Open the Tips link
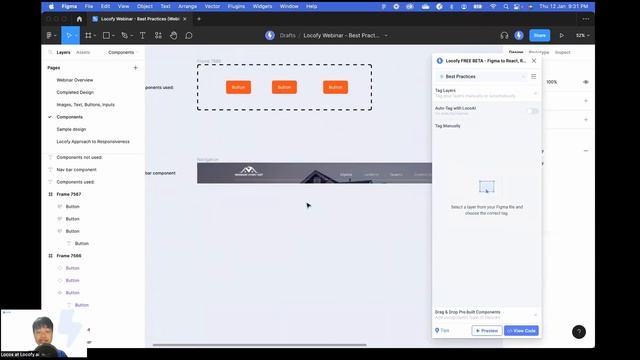640x360 pixels. [442, 331]
